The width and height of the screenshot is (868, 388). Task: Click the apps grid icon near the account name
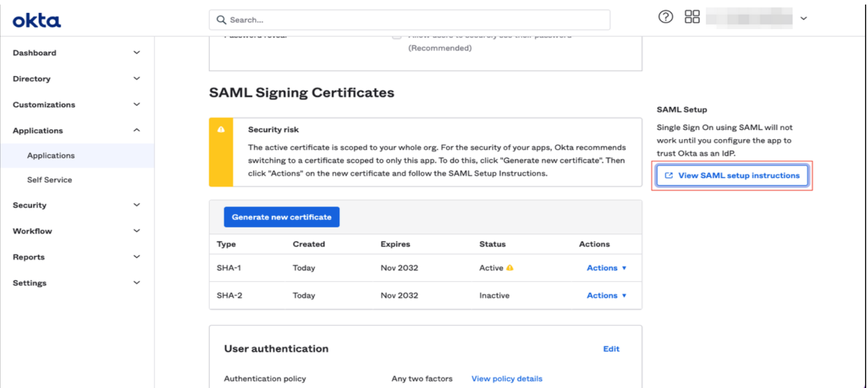[692, 17]
